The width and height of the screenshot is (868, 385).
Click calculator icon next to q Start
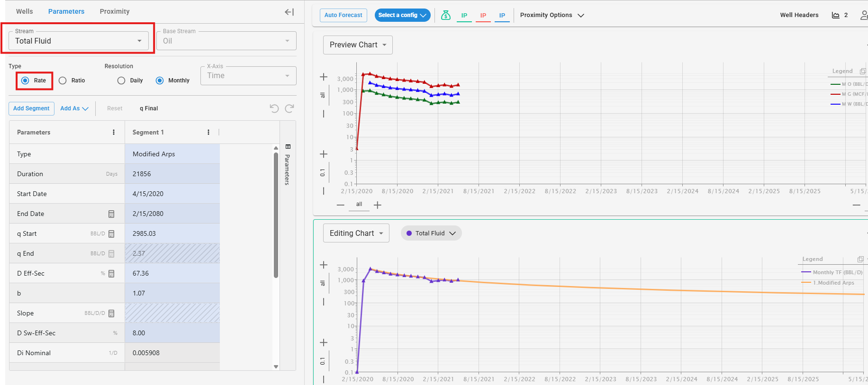[111, 234]
